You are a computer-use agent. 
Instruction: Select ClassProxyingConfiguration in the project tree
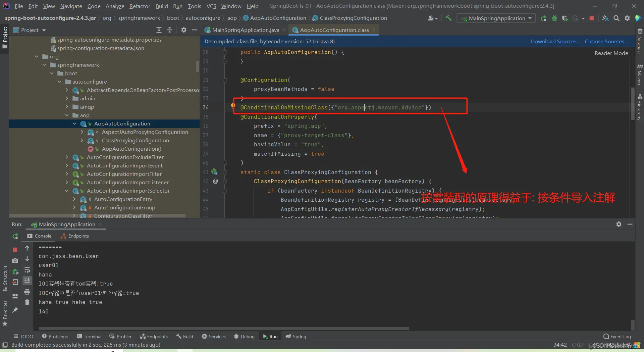pos(135,140)
